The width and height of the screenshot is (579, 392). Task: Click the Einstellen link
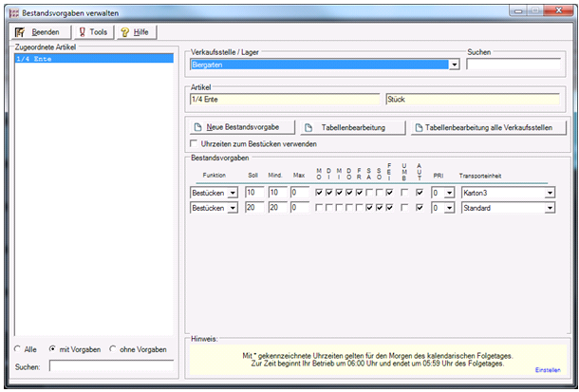(548, 370)
